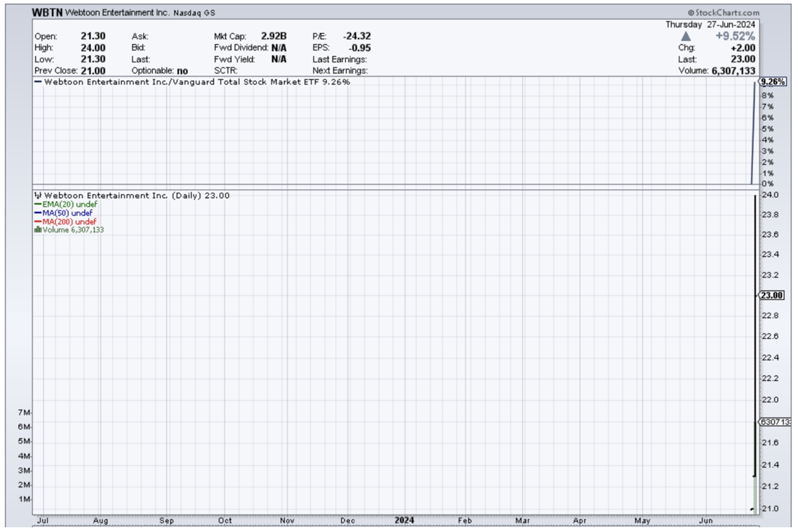Click the 7M volume axis label
This screenshot has height=532, width=798.
click(22, 412)
